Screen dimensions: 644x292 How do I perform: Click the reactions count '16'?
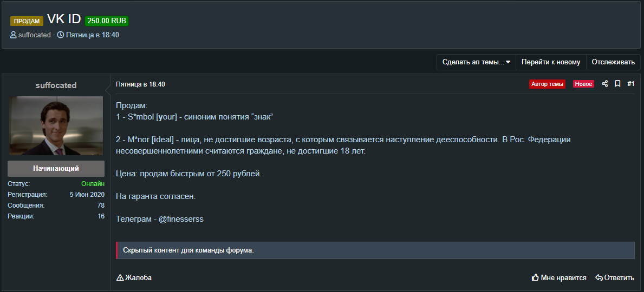click(x=101, y=216)
